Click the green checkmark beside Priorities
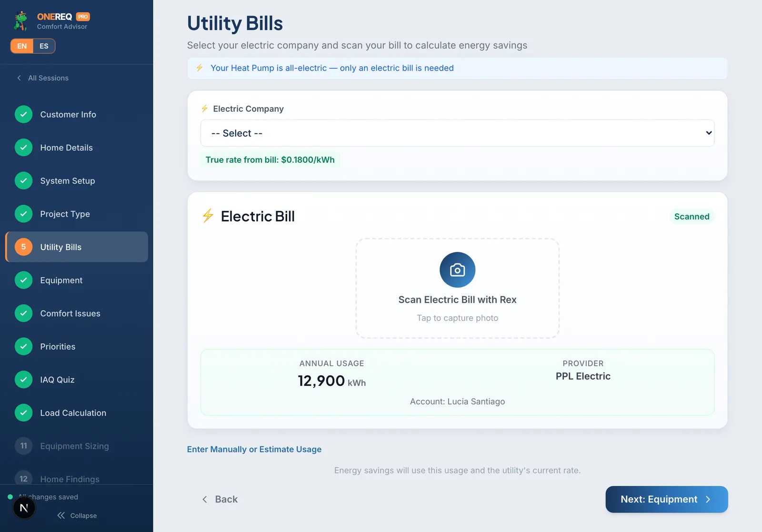 point(23,346)
